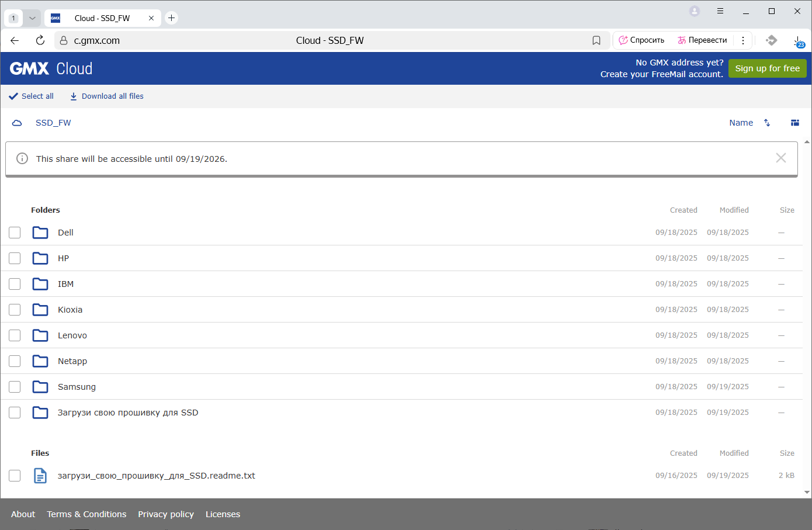812x530 pixels.
Task: Open the Dell folder name
Action: [x=65, y=233]
